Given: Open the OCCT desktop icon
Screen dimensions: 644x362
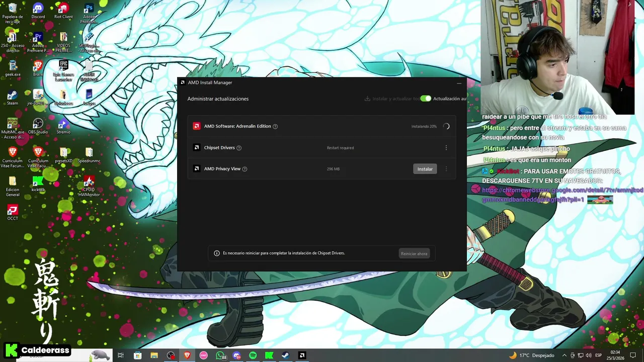Looking at the screenshot, I should pyautogui.click(x=13, y=212).
